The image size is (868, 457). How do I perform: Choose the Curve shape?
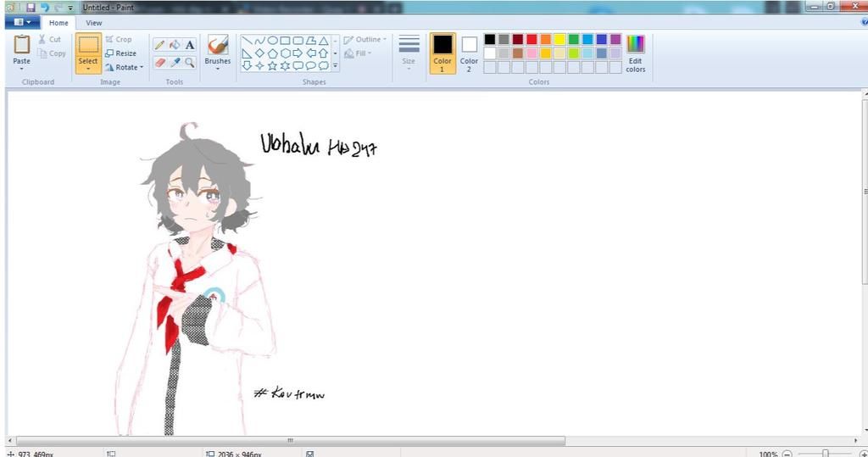coord(259,41)
